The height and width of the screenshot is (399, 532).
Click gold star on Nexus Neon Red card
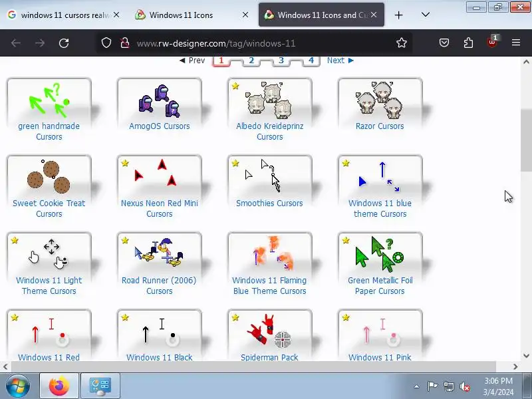point(125,163)
